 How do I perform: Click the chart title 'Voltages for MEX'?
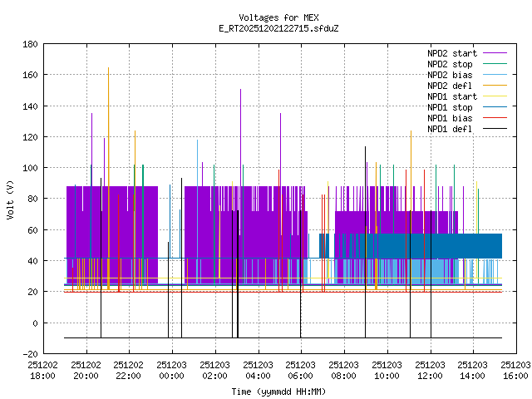pos(278,17)
